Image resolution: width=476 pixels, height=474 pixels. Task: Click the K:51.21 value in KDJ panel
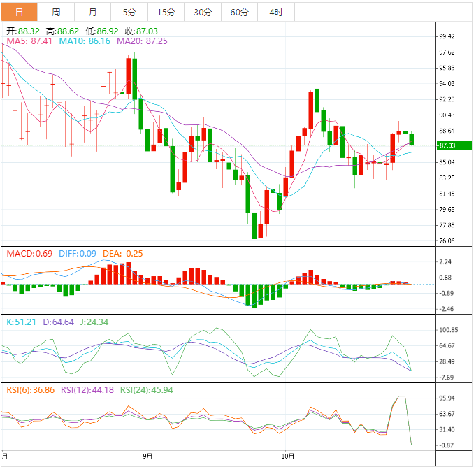pos(21,322)
